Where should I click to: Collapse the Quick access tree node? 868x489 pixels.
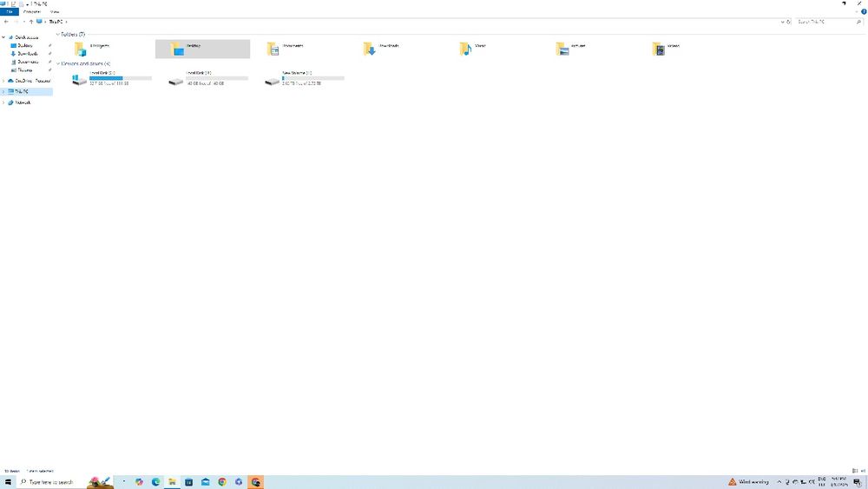tap(3, 37)
